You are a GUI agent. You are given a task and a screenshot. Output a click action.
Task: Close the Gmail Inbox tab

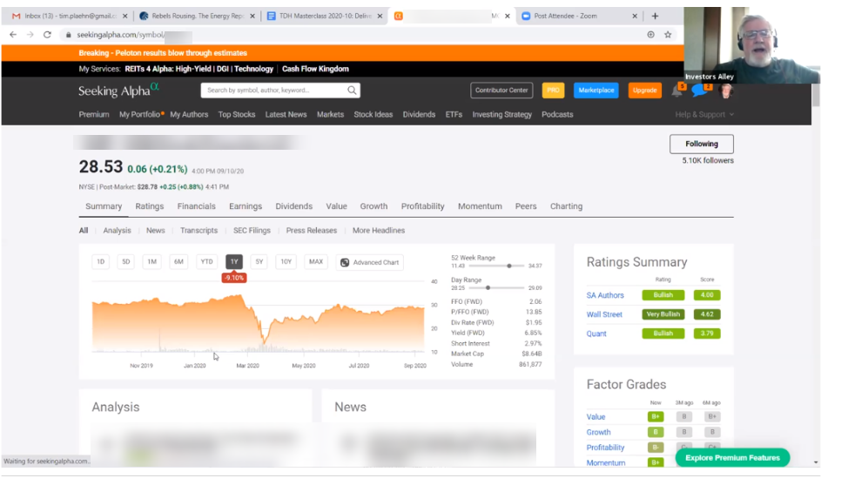(x=125, y=16)
